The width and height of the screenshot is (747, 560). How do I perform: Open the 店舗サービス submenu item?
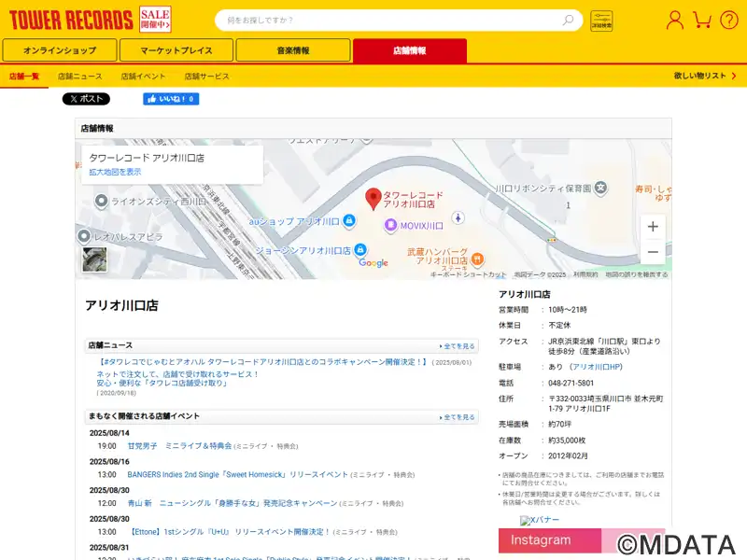pyautogui.click(x=206, y=77)
